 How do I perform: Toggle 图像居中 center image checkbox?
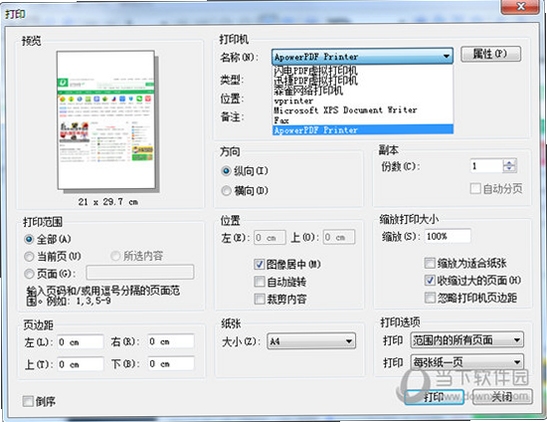(x=259, y=264)
